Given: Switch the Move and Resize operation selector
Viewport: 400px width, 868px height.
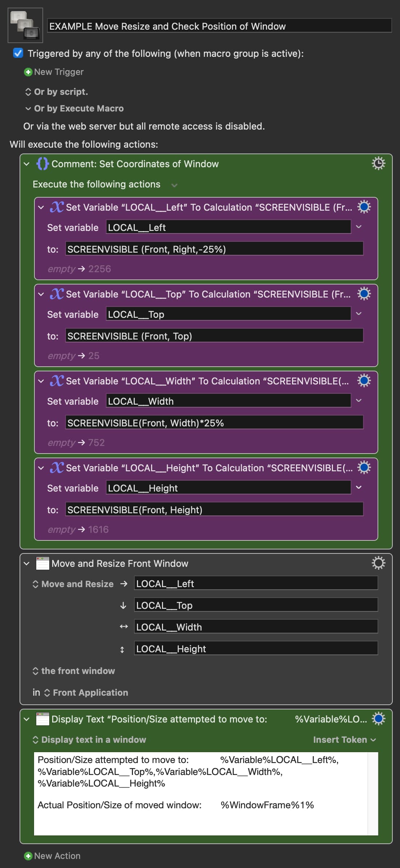Looking at the screenshot, I should tap(73, 584).
